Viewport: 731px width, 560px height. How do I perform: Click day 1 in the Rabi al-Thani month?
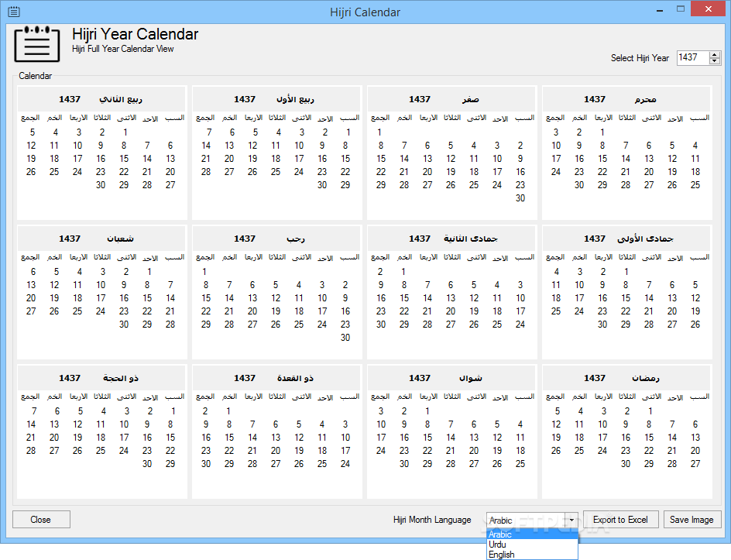(x=125, y=132)
